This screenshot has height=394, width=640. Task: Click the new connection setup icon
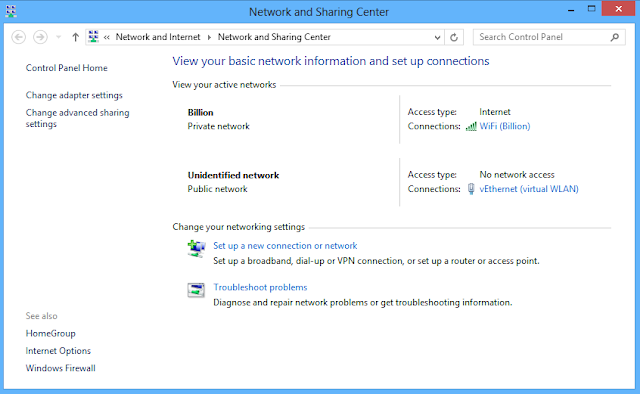[196, 249]
